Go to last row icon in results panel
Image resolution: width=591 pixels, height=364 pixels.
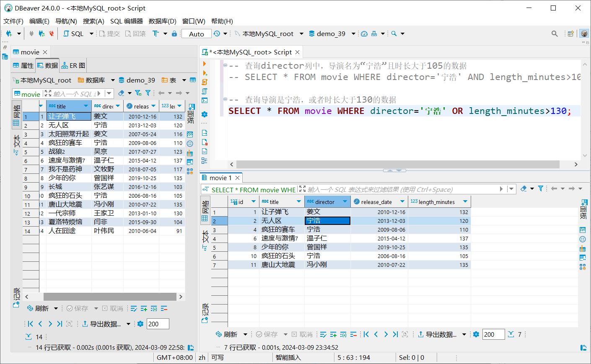[x=395, y=334]
